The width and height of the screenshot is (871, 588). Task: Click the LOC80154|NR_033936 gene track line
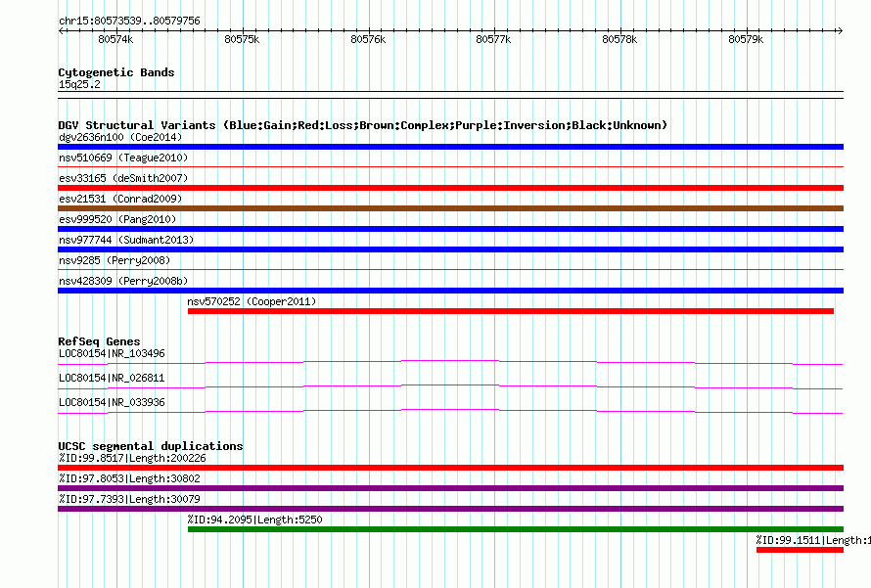coord(450,412)
